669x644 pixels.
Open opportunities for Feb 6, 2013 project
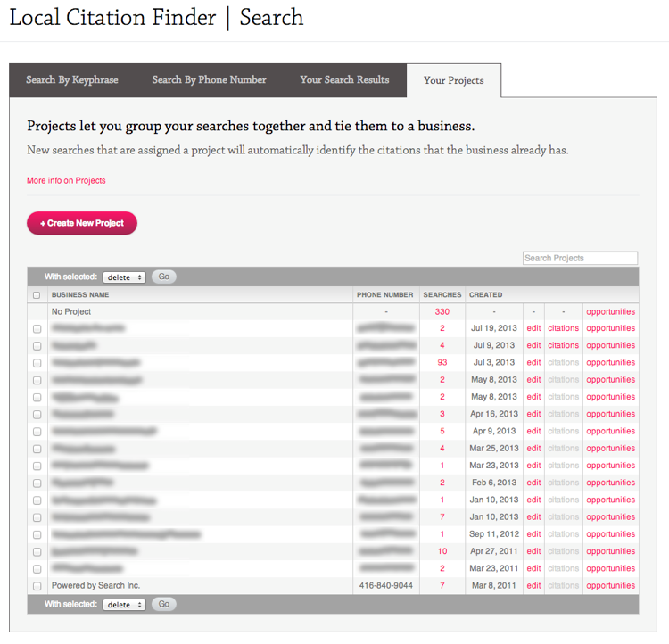[x=610, y=483]
